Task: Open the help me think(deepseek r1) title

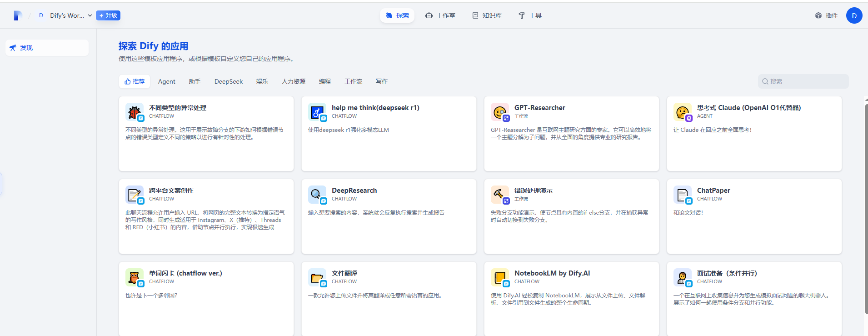Action: (x=375, y=108)
